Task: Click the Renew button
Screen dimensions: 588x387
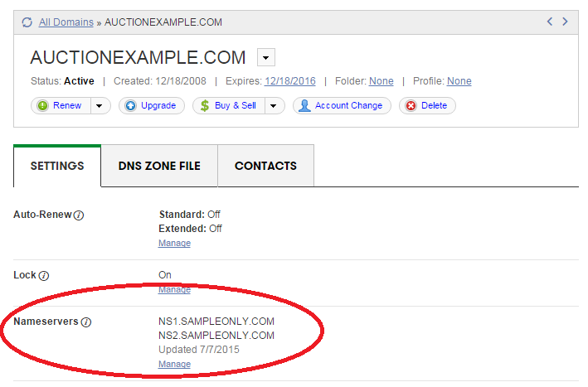Action: tap(61, 105)
